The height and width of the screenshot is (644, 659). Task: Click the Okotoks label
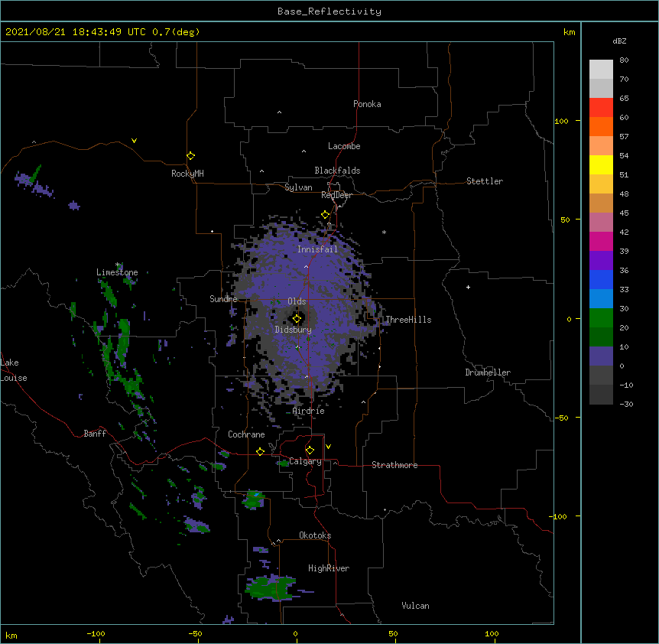[x=315, y=535]
